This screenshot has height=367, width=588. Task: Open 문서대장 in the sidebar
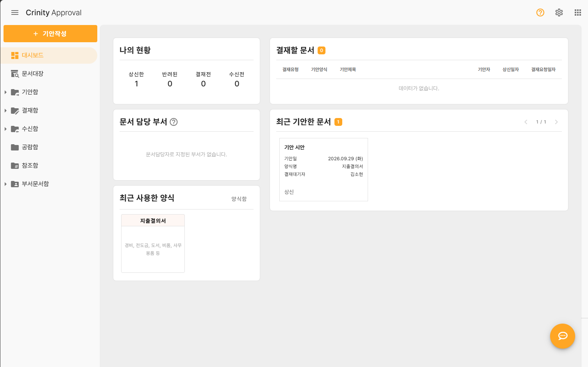pos(49,74)
